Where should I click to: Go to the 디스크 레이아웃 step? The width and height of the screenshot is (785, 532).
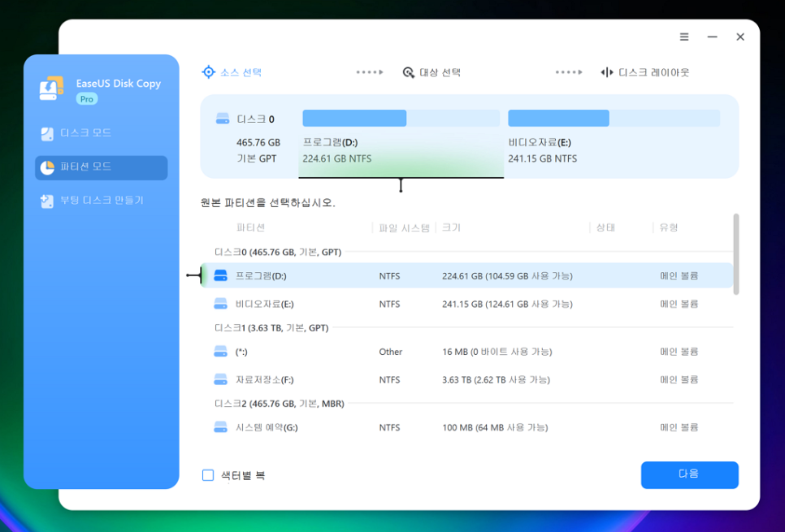point(645,72)
